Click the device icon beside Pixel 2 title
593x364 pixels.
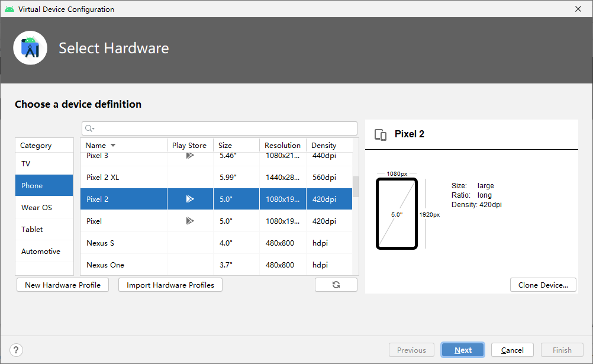tap(381, 135)
